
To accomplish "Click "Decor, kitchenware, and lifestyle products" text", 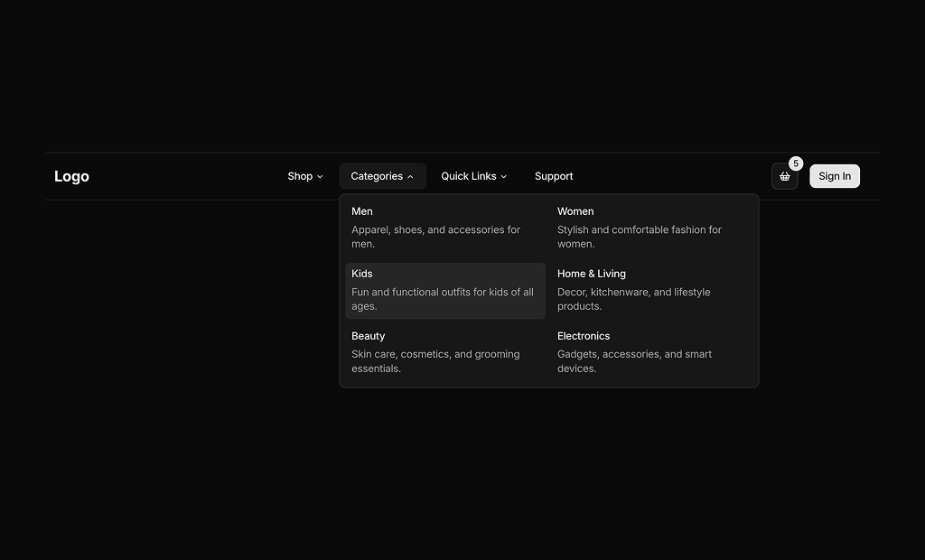I will 633,299.
